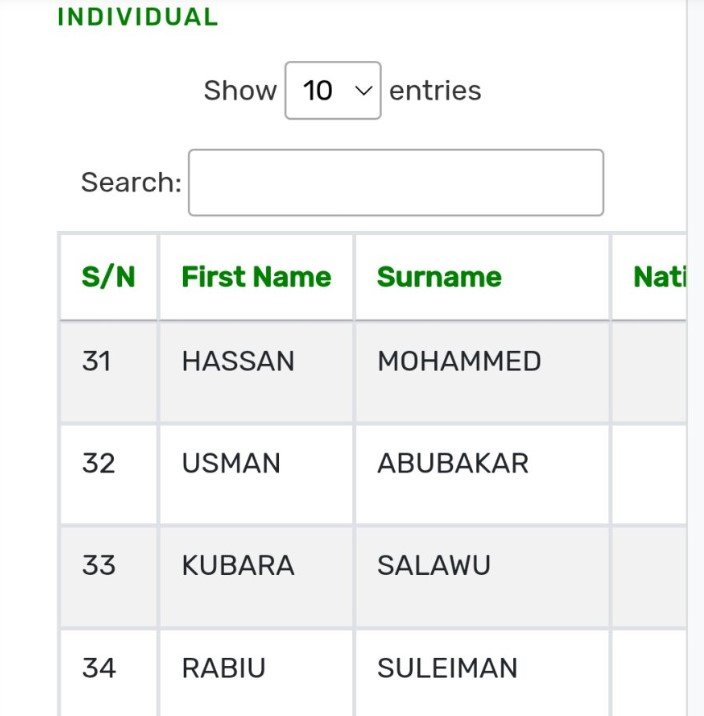Click first name KUBARA cell
Image resolution: width=704 pixels, height=716 pixels.
coord(238,566)
